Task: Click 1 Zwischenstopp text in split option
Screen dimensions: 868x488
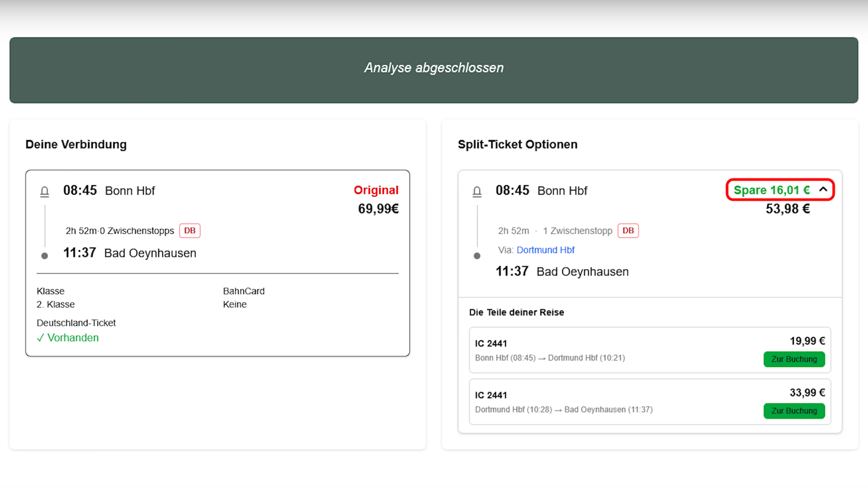Action: click(x=577, y=231)
